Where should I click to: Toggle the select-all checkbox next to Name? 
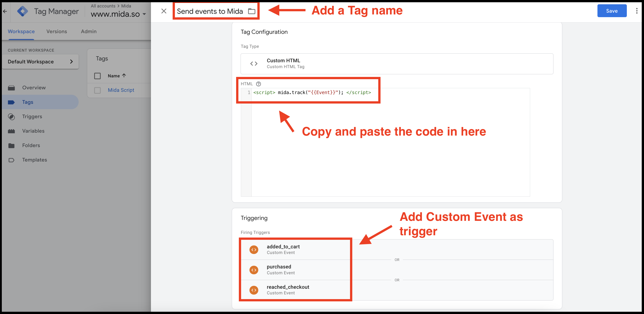coord(97,76)
